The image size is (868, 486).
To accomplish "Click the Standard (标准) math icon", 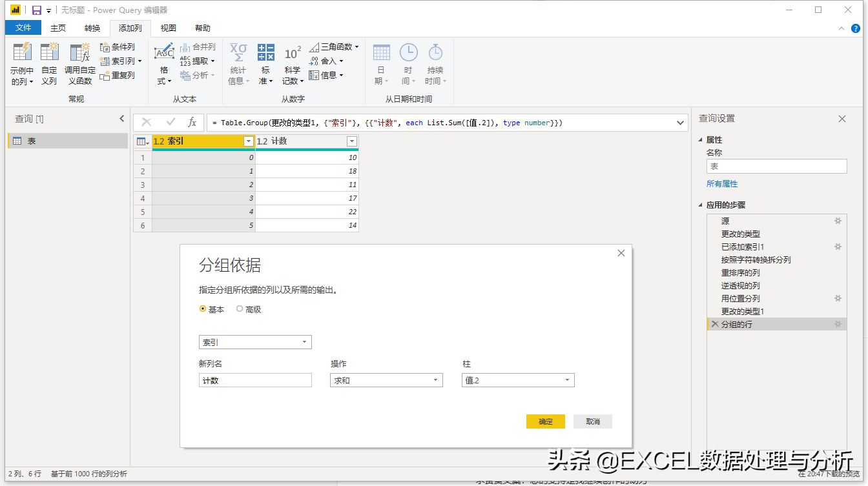I will click(265, 52).
